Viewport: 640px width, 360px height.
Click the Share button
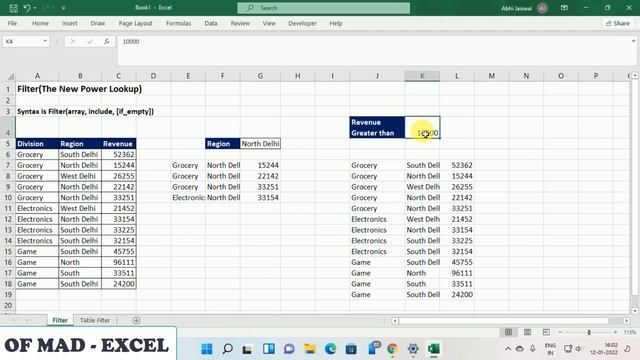coord(618,23)
